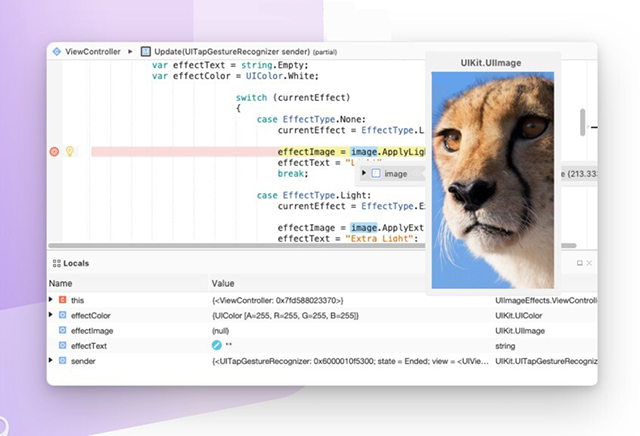Click the variable icon beside effectText
The image size is (640, 436).
(x=62, y=345)
